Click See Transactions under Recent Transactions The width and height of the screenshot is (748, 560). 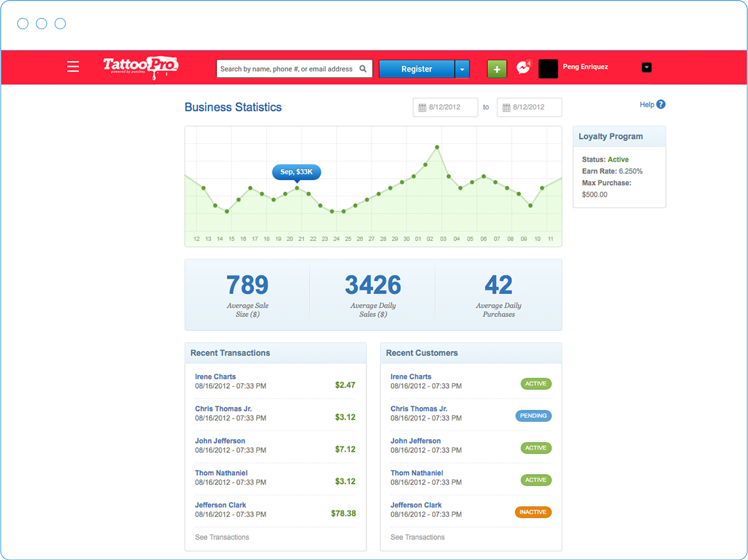222,537
